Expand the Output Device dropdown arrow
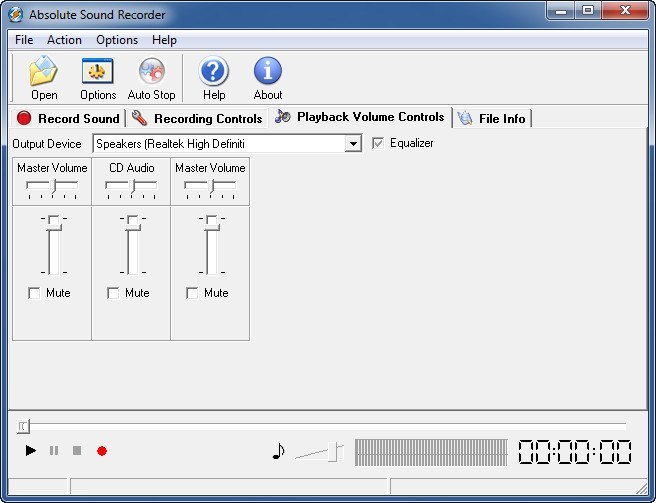The height and width of the screenshot is (503, 656). click(x=354, y=144)
